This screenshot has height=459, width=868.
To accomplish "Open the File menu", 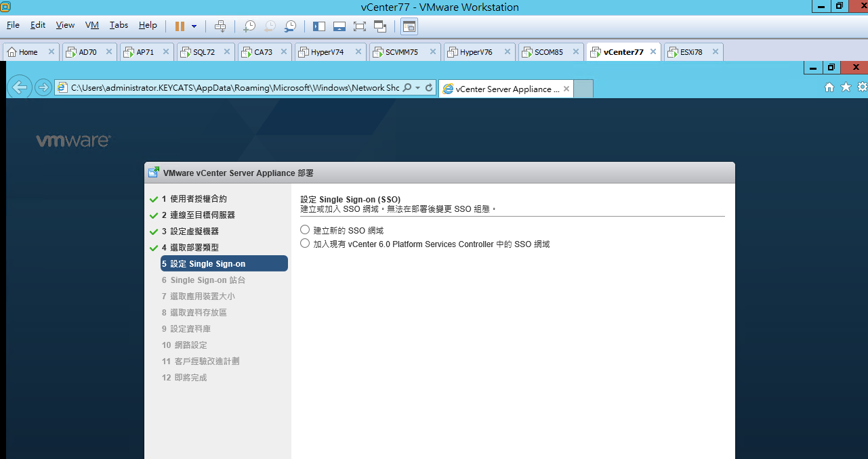I will coord(13,25).
